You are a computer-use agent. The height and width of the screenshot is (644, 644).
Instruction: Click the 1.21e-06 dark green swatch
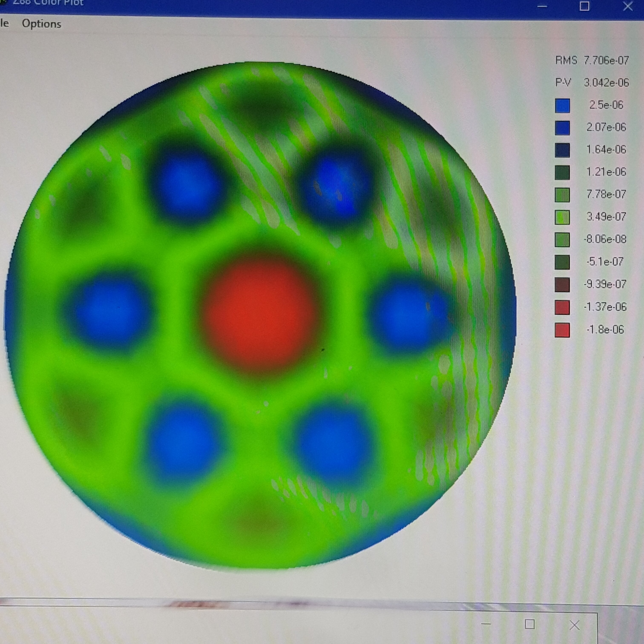562,172
